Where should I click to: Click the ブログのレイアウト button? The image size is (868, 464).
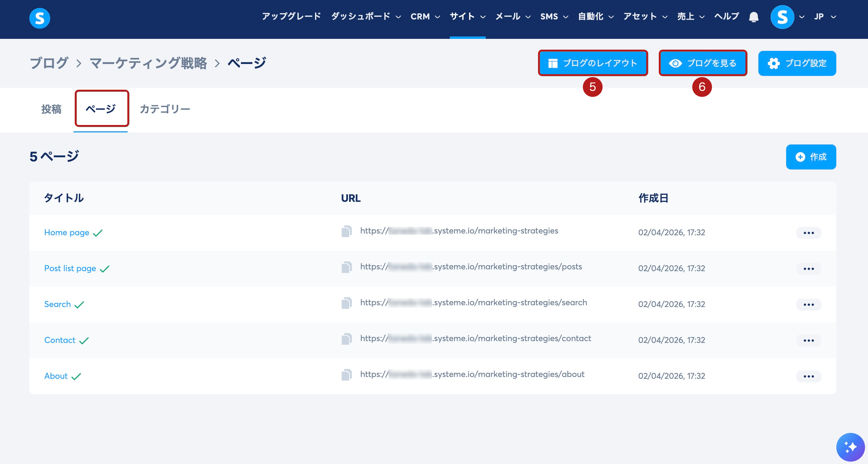coord(593,63)
